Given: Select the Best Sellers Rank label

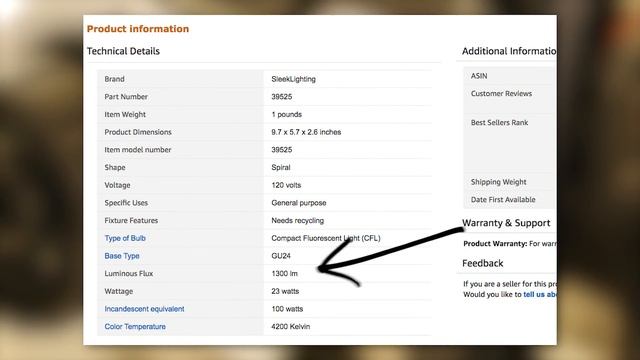Looking at the screenshot, I should point(499,122).
